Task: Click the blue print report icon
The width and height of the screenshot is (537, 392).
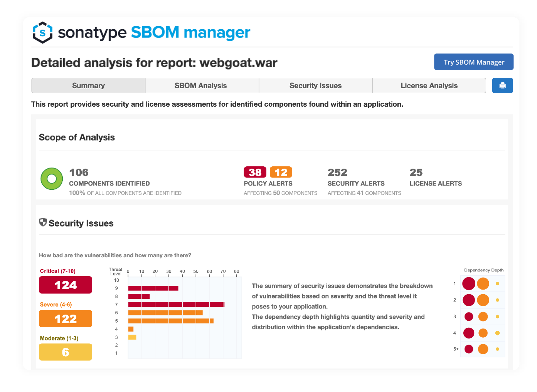Action: (502, 85)
